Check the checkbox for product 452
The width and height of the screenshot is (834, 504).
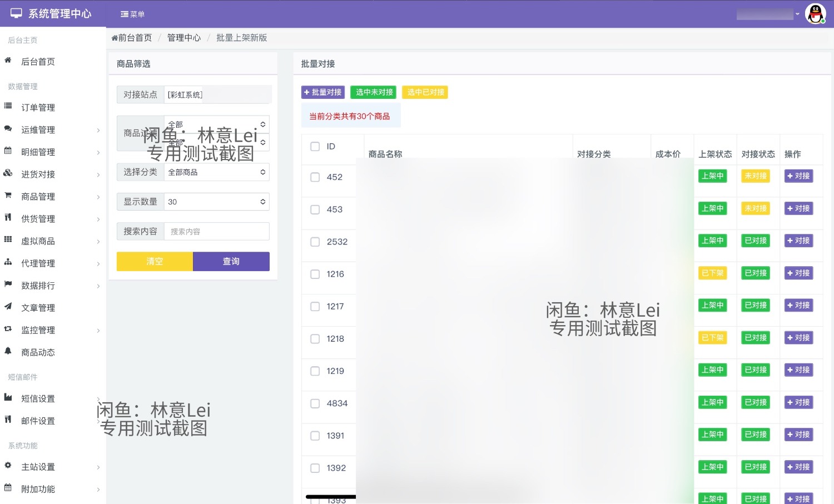tap(315, 178)
